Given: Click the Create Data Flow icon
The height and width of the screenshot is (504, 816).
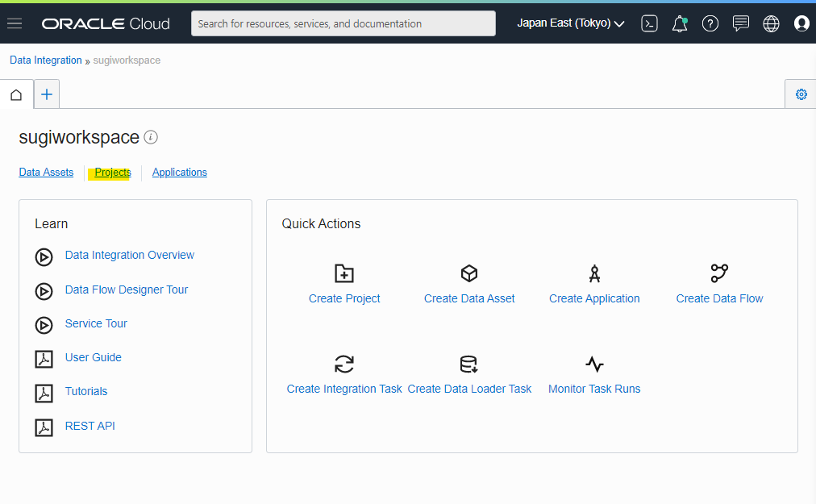Looking at the screenshot, I should [x=719, y=273].
